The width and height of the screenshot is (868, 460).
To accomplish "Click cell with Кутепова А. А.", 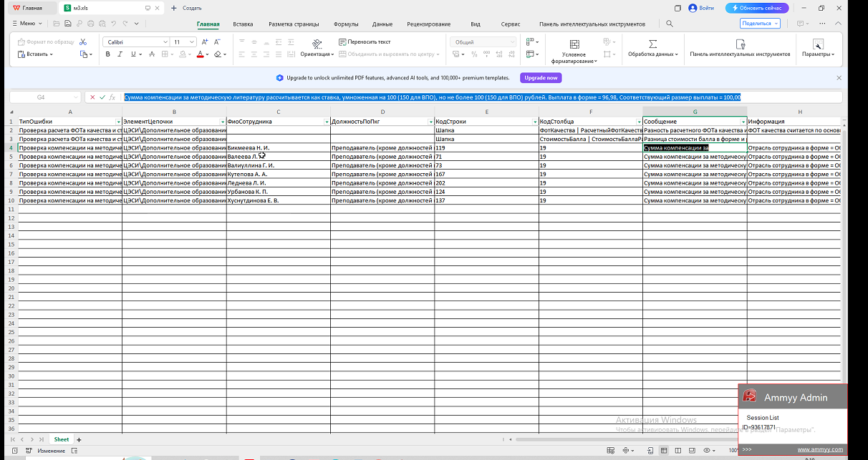I will pyautogui.click(x=278, y=174).
